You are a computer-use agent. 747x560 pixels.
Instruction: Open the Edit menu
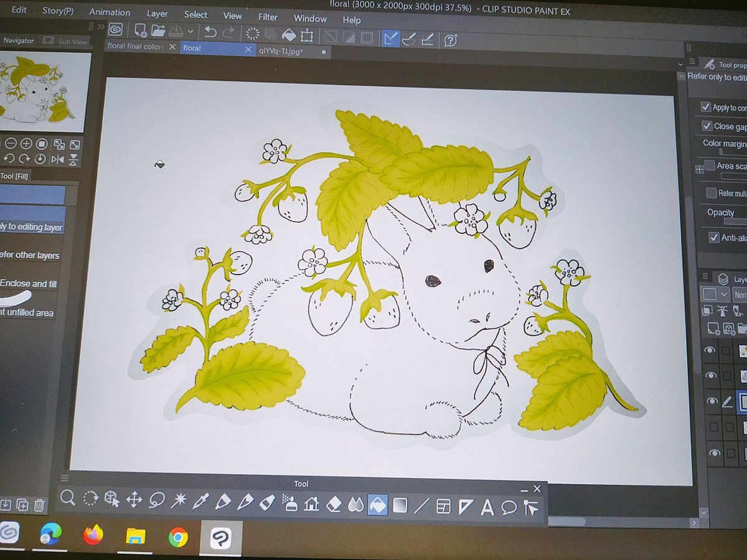[x=19, y=9]
